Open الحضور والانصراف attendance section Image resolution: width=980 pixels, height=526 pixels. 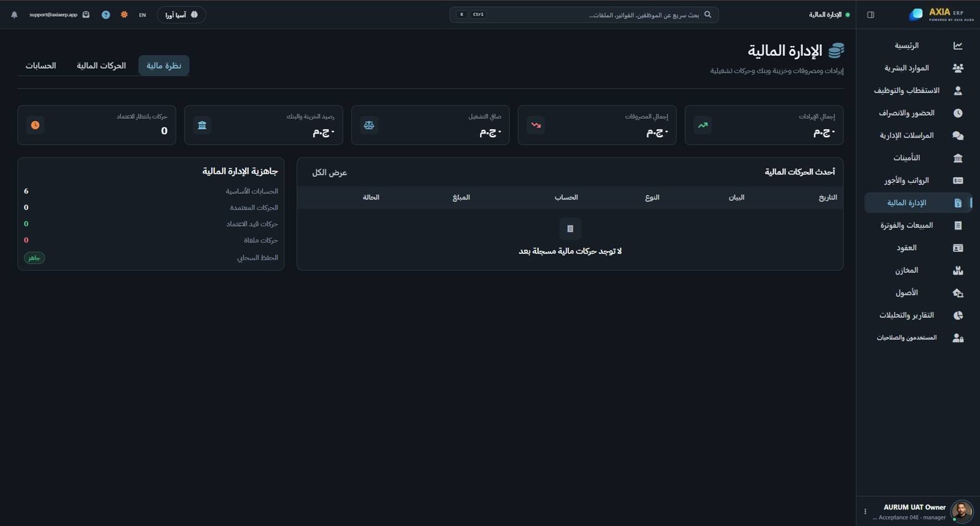click(x=918, y=113)
